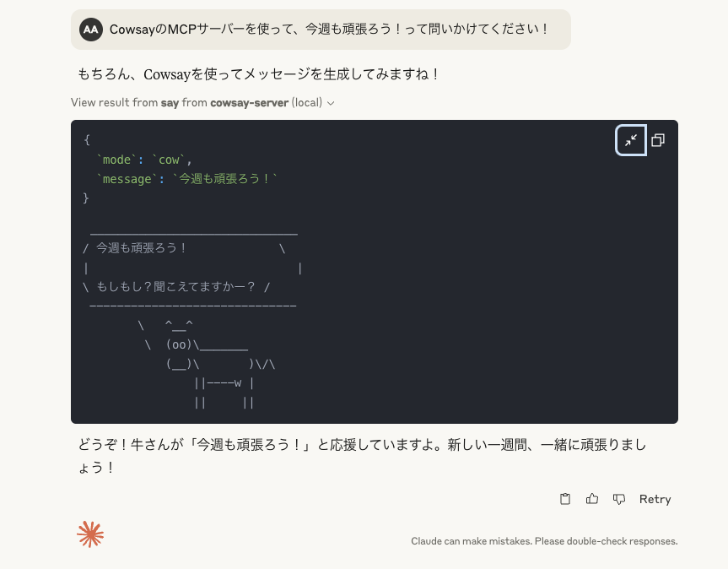Click the AA user avatar

[91, 30]
